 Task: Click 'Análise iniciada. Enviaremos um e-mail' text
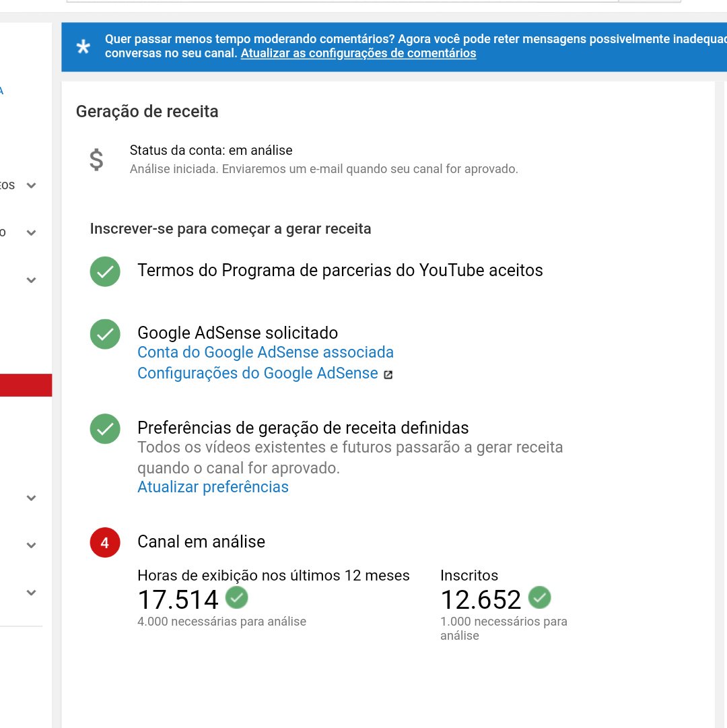tap(324, 169)
